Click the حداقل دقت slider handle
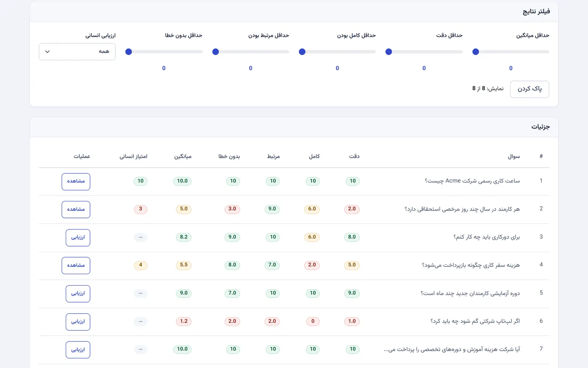588x368 pixels. (x=389, y=52)
